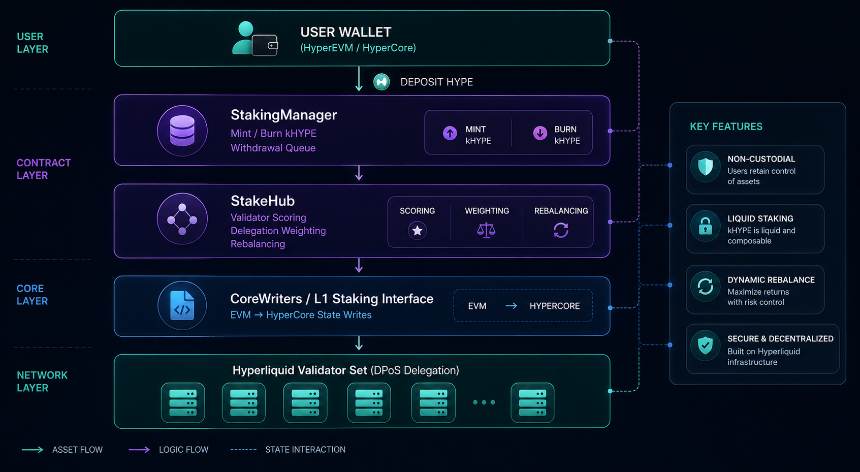Viewport: 860px width, 472px height.
Task: Click the Scoring star icon
Action: pyautogui.click(x=417, y=230)
